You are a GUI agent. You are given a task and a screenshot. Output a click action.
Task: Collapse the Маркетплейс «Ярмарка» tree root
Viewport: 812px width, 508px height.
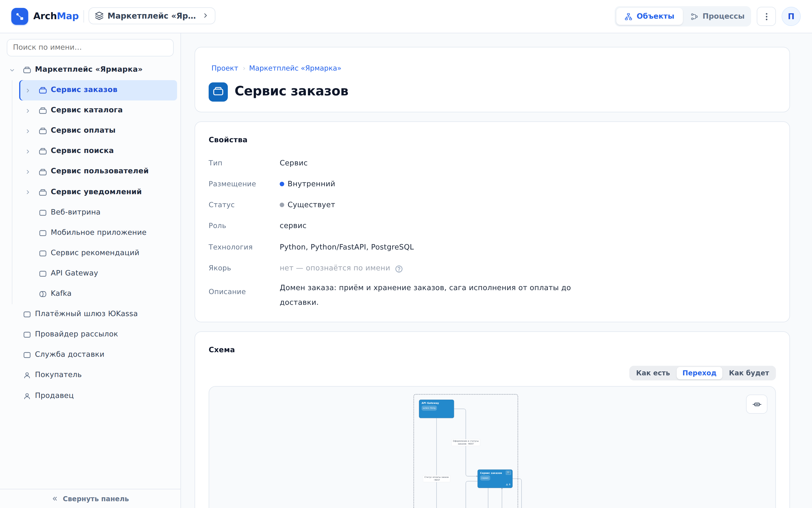(x=12, y=70)
